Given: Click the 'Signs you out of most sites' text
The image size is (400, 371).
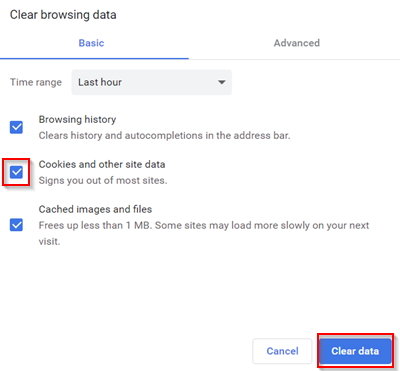Looking at the screenshot, I should 103,180.
